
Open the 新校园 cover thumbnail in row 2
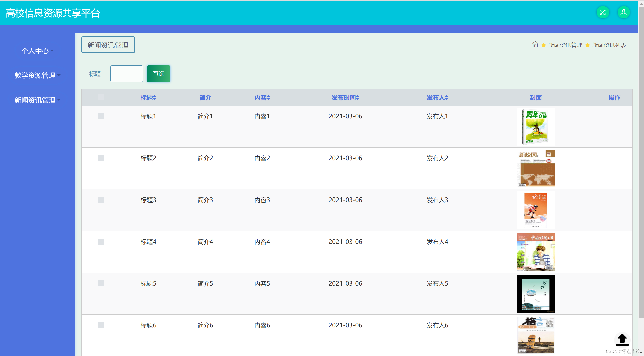536,168
